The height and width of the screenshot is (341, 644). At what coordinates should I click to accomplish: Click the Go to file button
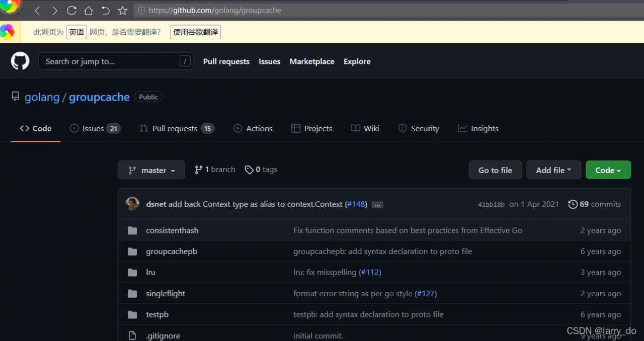click(x=495, y=170)
